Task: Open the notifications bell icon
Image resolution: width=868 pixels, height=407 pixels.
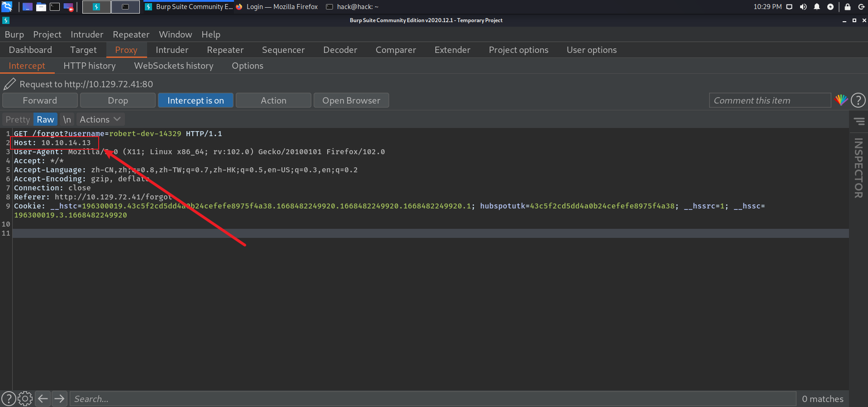Action: (817, 7)
